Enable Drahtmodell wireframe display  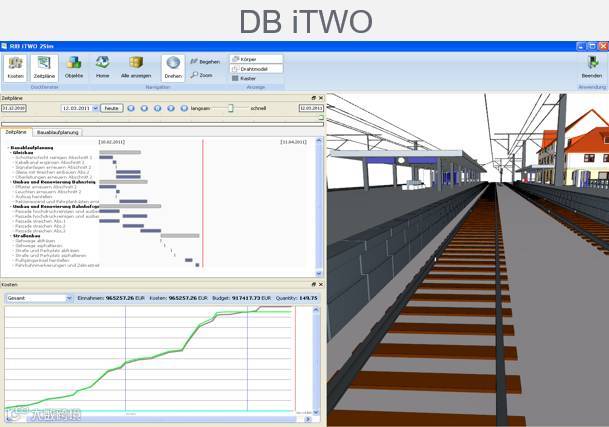pos(256,69)
